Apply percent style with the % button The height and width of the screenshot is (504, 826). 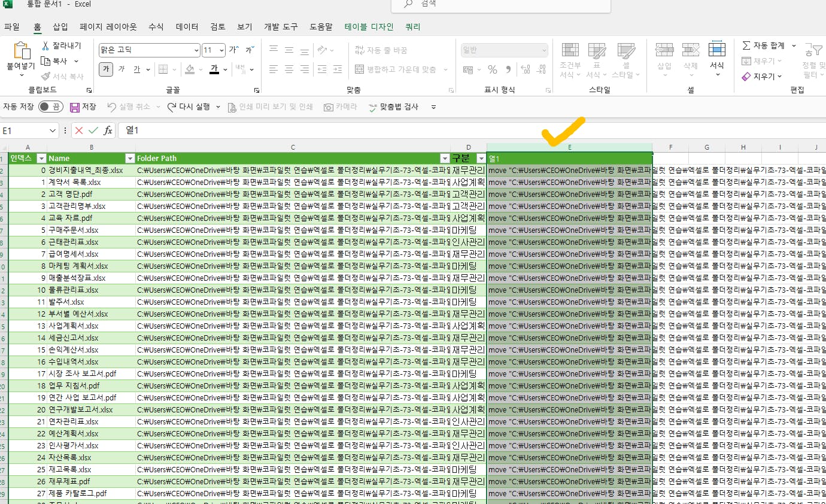493,69
